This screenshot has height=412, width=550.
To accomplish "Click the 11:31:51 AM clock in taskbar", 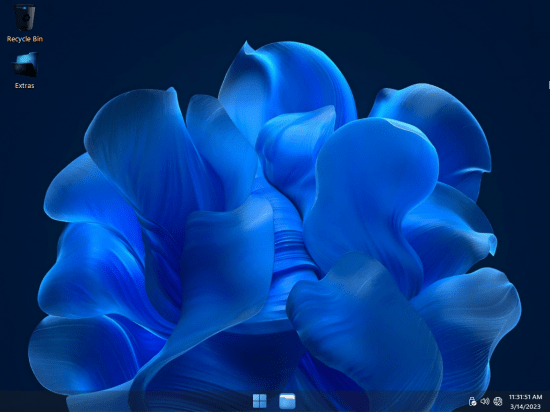I will click(525, 397).
